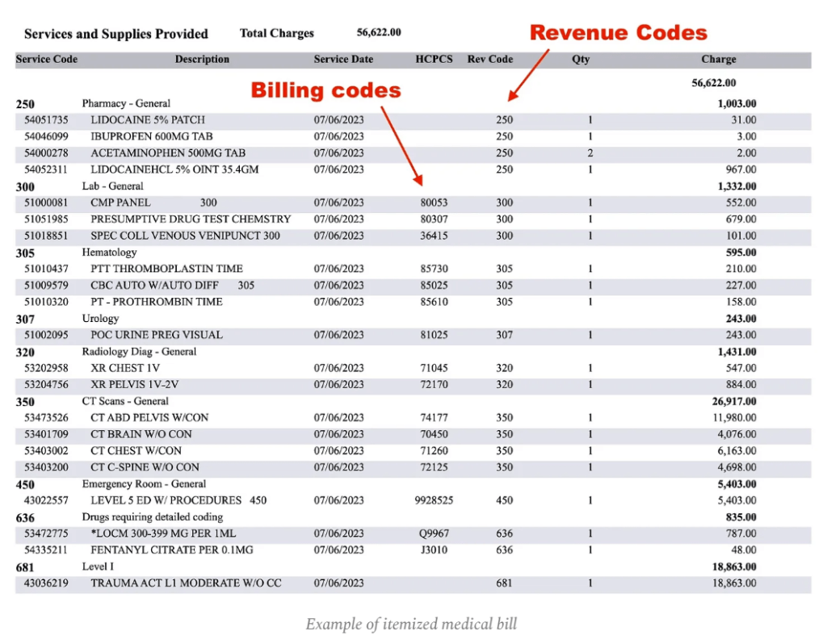827x644 pixels.
Task: Select HCPCS code 72170
Action: point(434,385)
